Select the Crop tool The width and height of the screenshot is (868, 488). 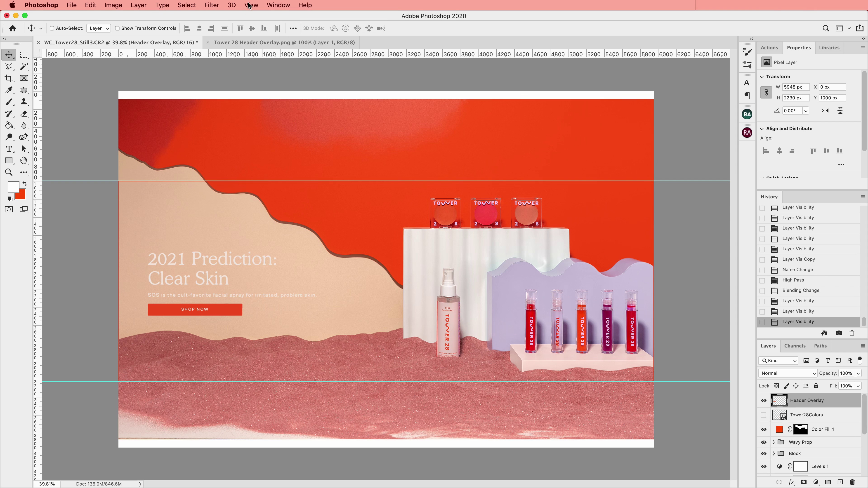coord(9,78)
